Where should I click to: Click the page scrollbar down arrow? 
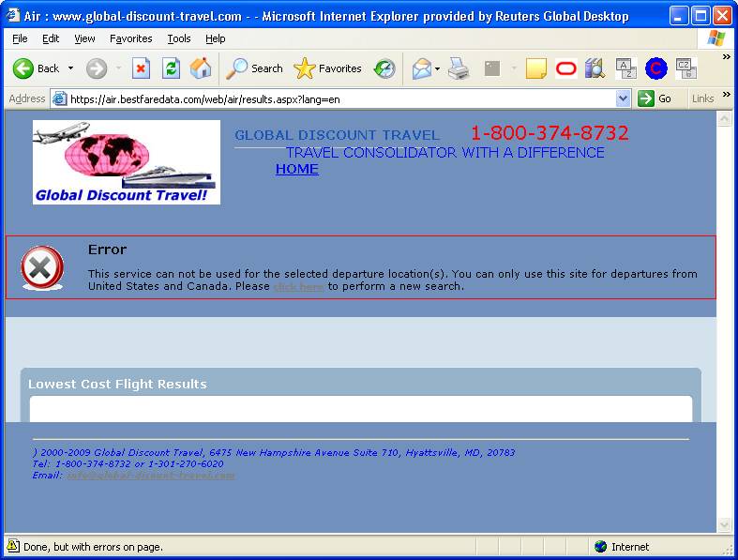(724, 524)
